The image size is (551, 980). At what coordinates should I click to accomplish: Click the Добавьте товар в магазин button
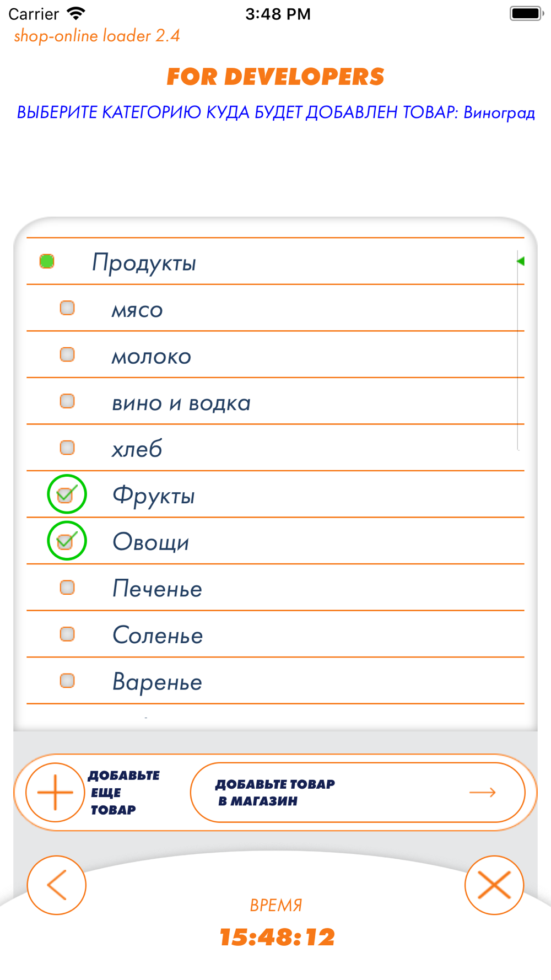[358, 793]
